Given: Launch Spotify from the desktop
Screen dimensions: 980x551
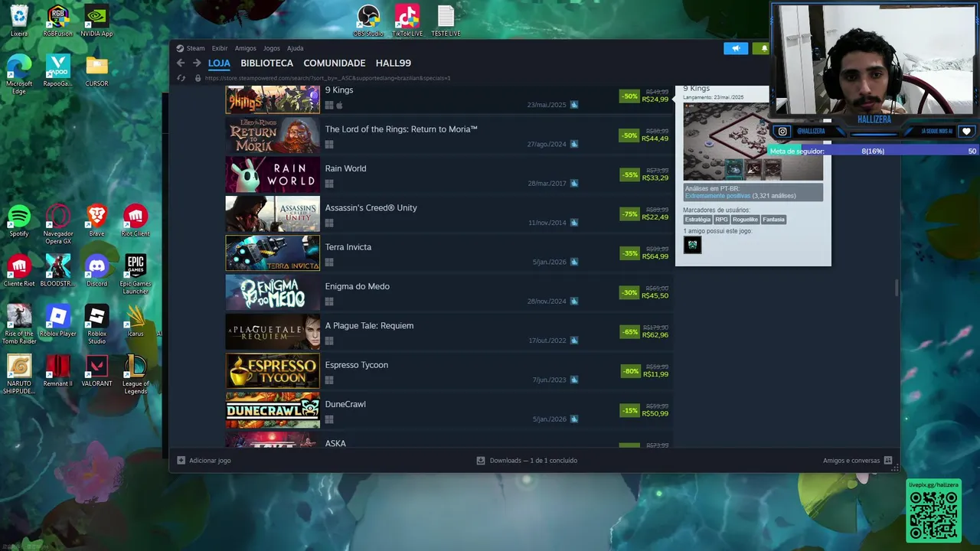Looking at the screenshot, I should pyautogui.click(x=19, y=221).
